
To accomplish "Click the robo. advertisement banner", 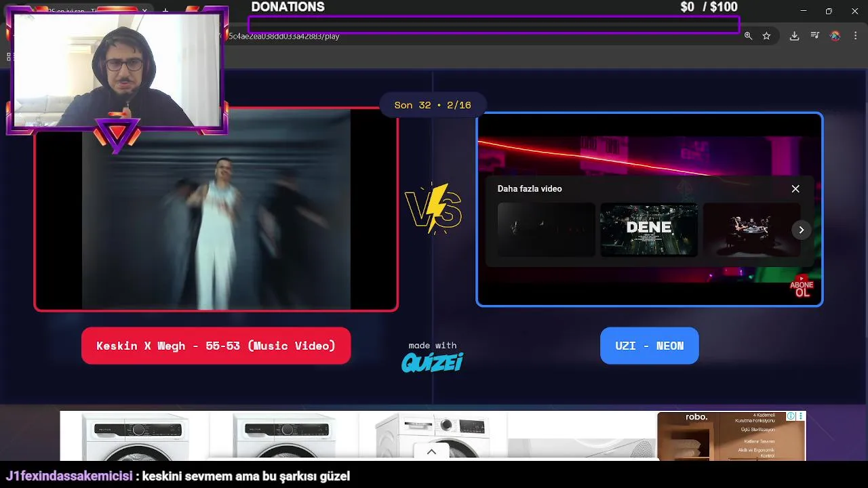I will 731,436.
